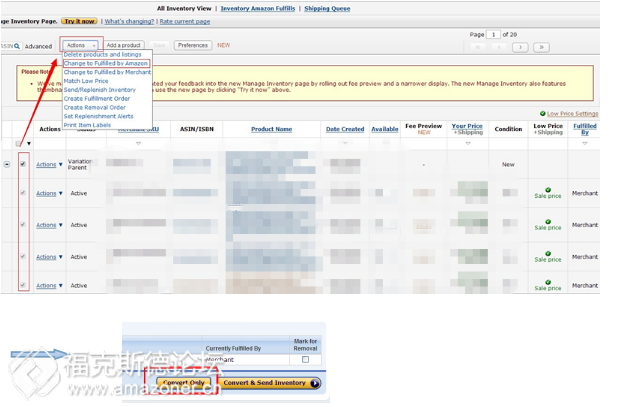Tick the Variation Parent row checkbox
633x407 pixels.
[23, 164]
